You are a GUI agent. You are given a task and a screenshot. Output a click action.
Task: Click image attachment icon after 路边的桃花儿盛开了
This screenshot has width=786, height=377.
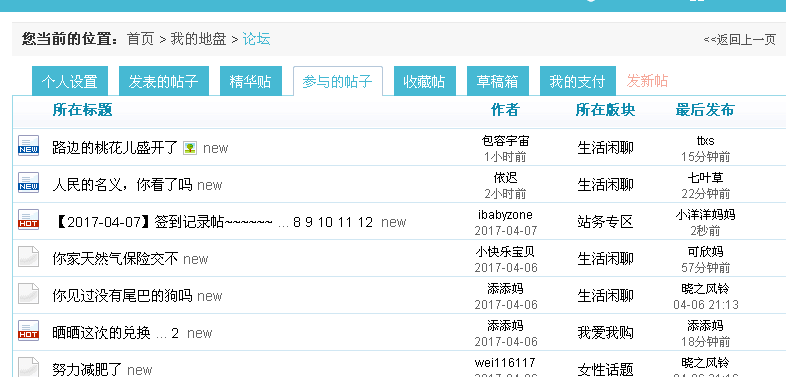[190, 148]
